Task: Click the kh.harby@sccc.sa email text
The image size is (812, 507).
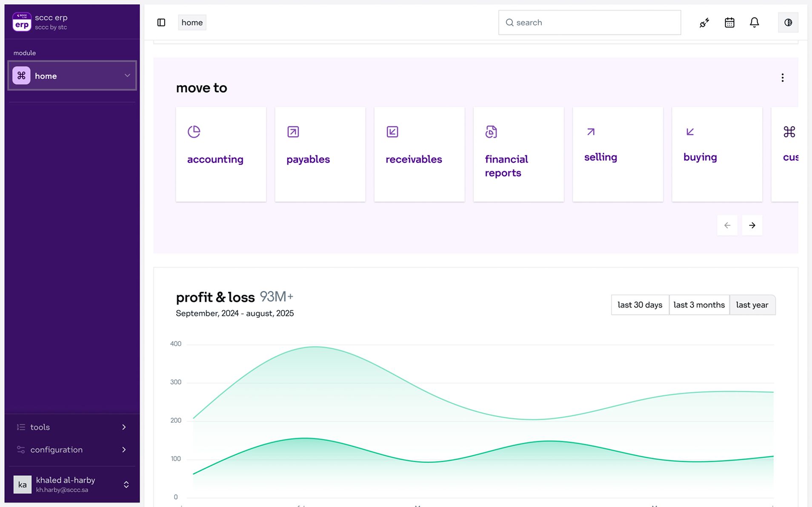Action: pyautogui.click(x=62, y=490)
